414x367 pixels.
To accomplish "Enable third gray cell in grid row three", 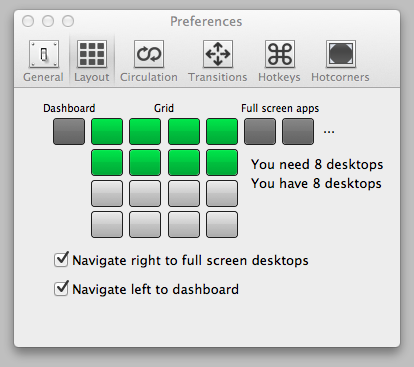I will [184, 193].
